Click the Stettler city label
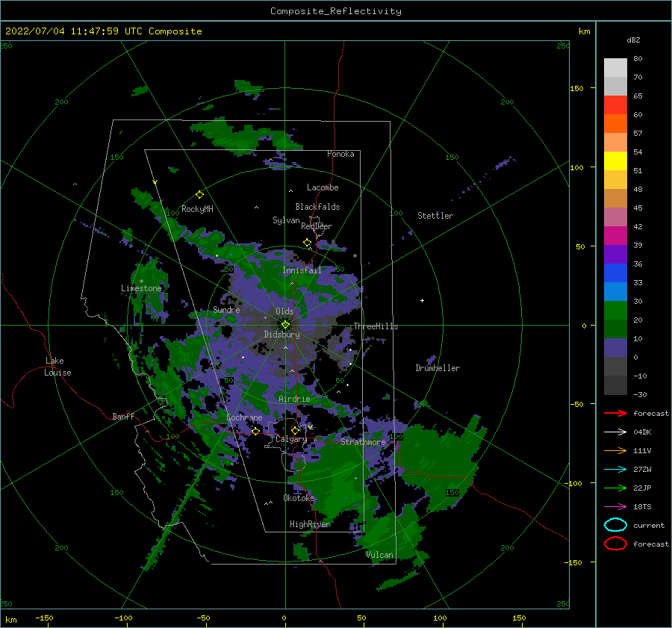672x628 pixels. (x=435, y=216)
